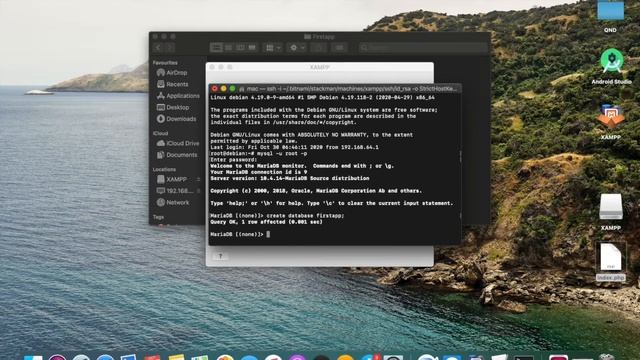Click 'Last login' line in Terminal
Viewport: 640px width, 360px height.
tap(294, 147)
